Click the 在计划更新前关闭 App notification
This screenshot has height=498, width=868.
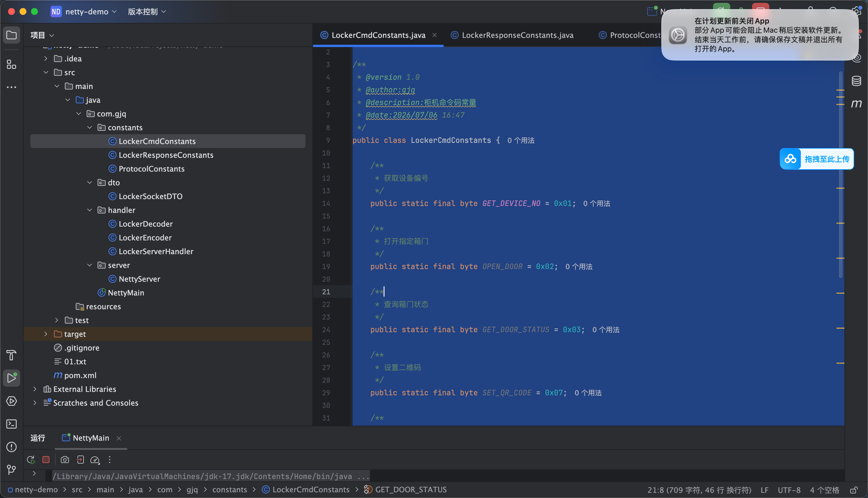(x=760, y=35)
